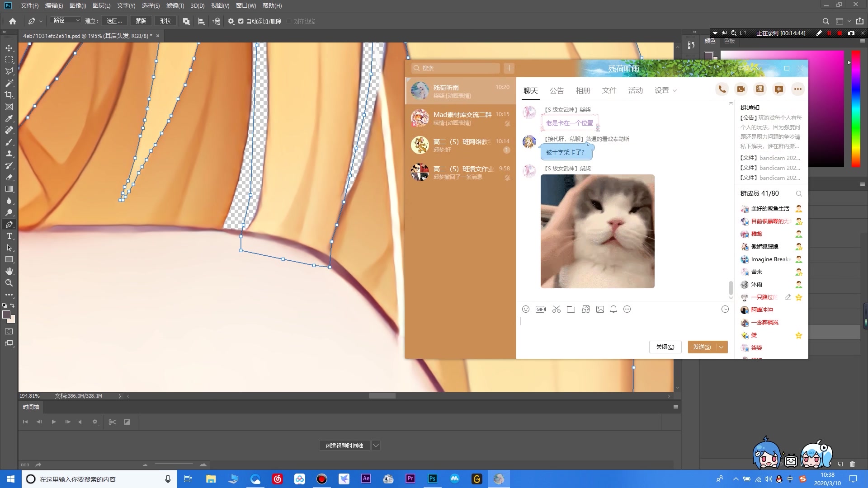Open After Effects from the taskbar
The height and width of the screenshot is (488, 868).
366,479
